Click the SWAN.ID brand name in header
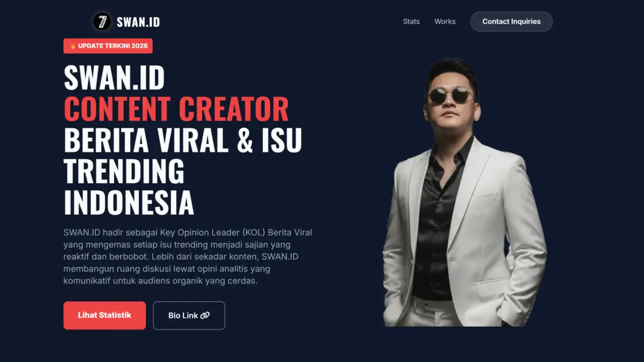The width and height of the screenshot is (644, 362). click(x=138, y=22)
